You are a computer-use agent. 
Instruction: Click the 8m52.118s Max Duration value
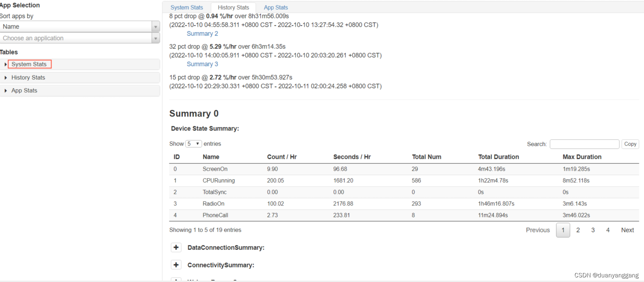click(x=576, y=181)
